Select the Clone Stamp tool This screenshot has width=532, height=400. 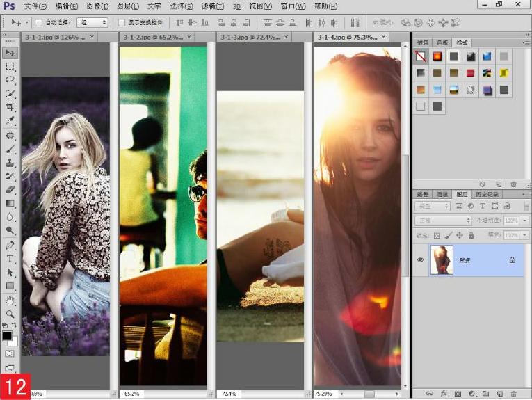point(10,163)
